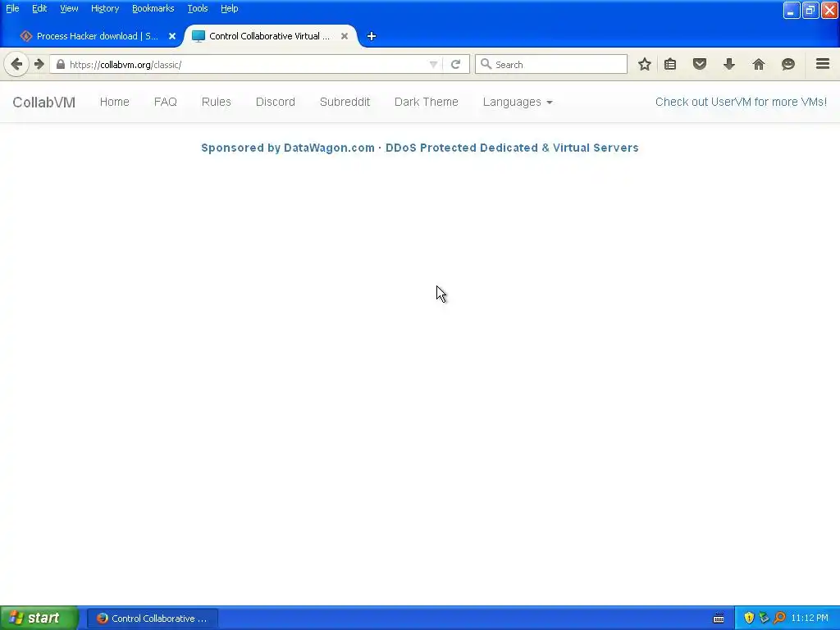This screenshot has height=630, width=840.
Task: Go back with the browser back arrow
Action: pyautogui.click(x=16, y=64)
